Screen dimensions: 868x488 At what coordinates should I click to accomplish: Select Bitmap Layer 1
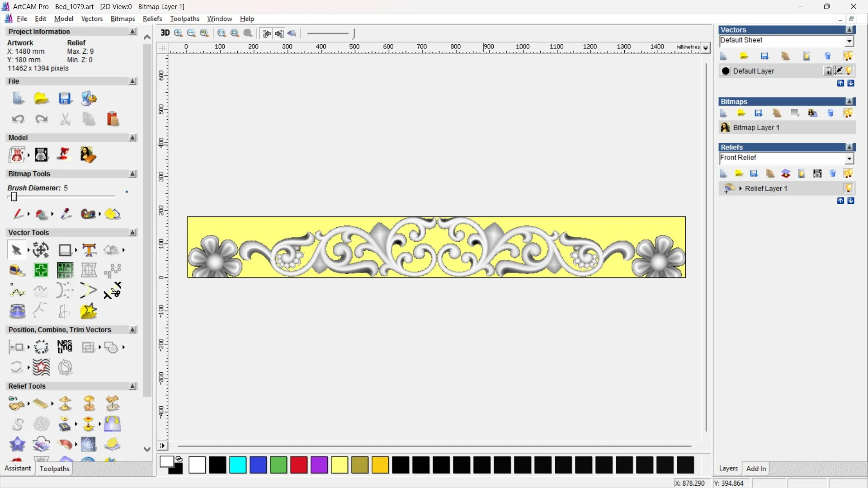click(756, 127)
